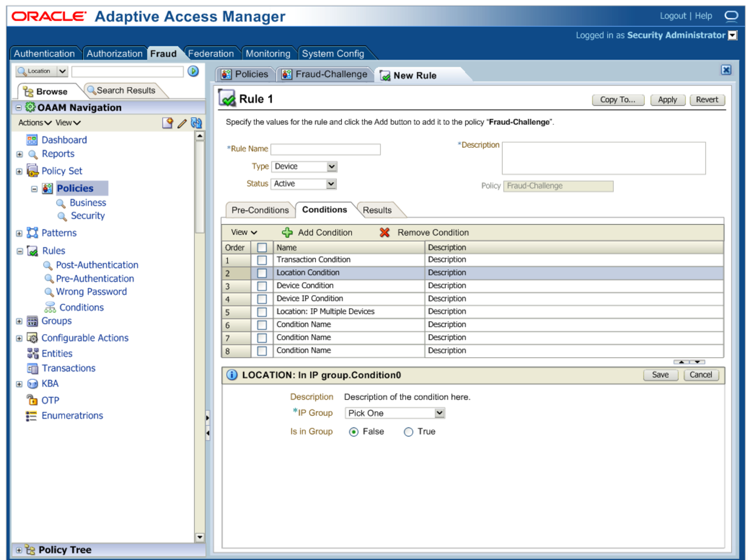Open the Type dropdown showing Device

[304, 167]
